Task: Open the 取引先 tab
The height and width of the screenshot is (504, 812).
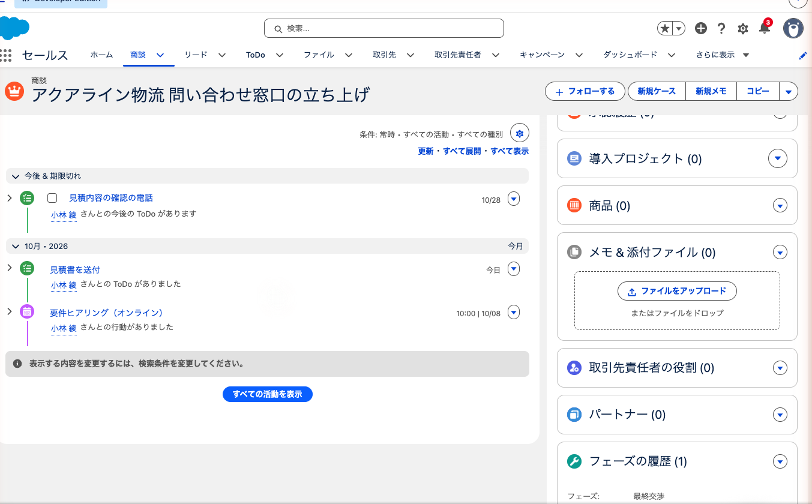Action: point(384,55)
